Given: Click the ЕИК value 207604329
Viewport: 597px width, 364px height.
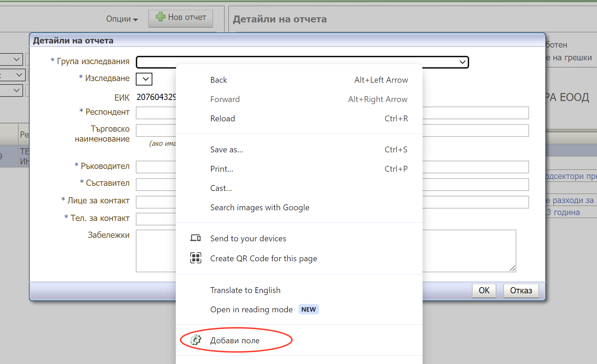Looking at the screenshot, I should click(x=156, y=97).
